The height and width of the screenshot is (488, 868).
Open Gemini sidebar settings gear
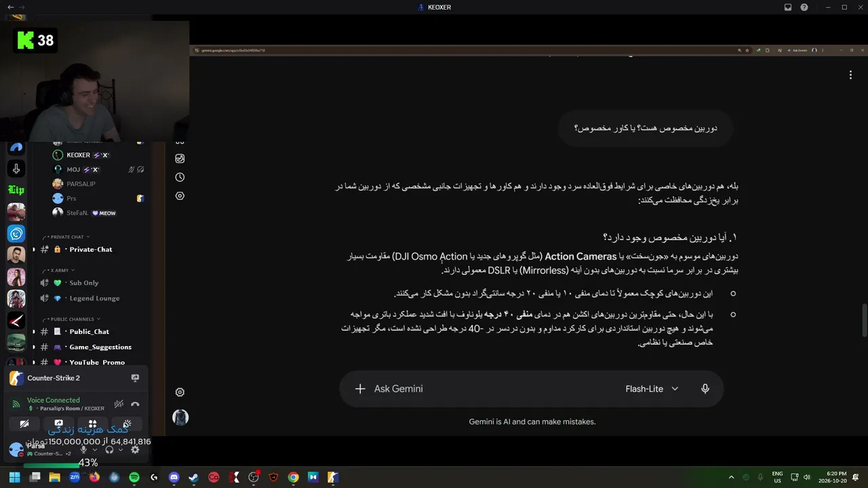click(180, 392)
